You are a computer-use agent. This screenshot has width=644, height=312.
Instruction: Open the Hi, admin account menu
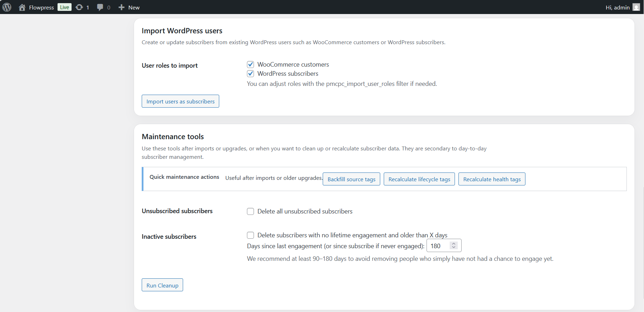click(623, 7)
